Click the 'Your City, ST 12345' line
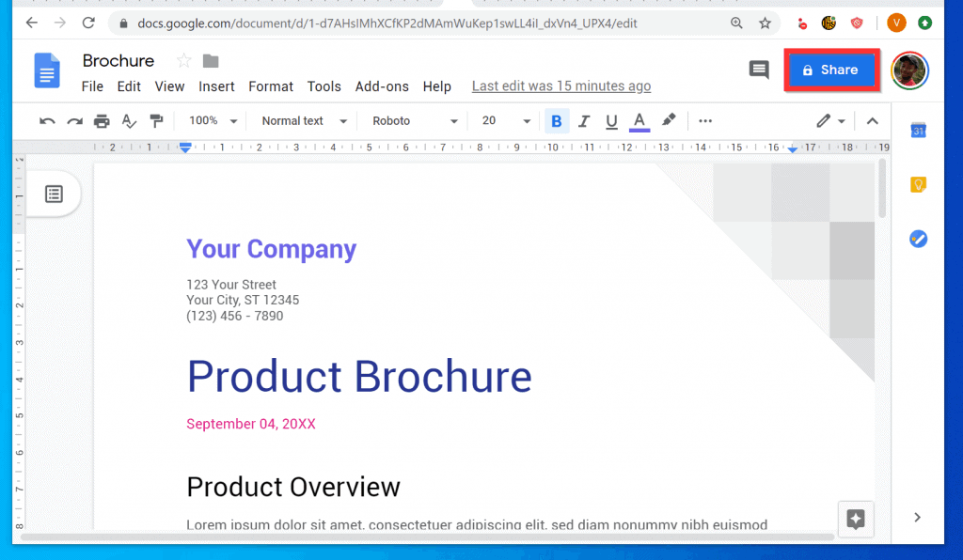This screenshot has width=963, height=560. pos(243,300)
